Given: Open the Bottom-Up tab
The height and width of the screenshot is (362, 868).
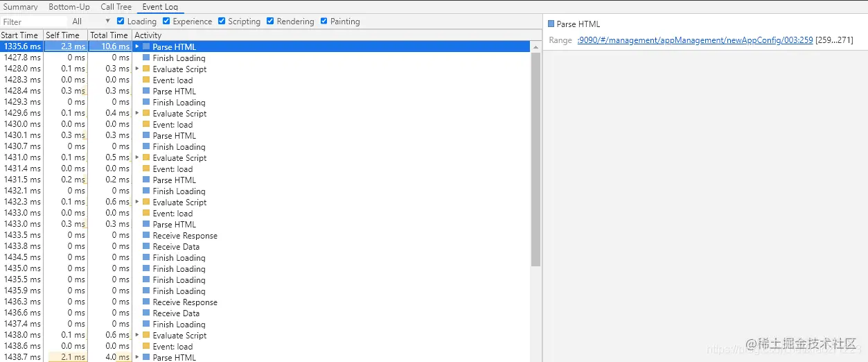Looking at the screenshot, I should click(x=69, y=7).
